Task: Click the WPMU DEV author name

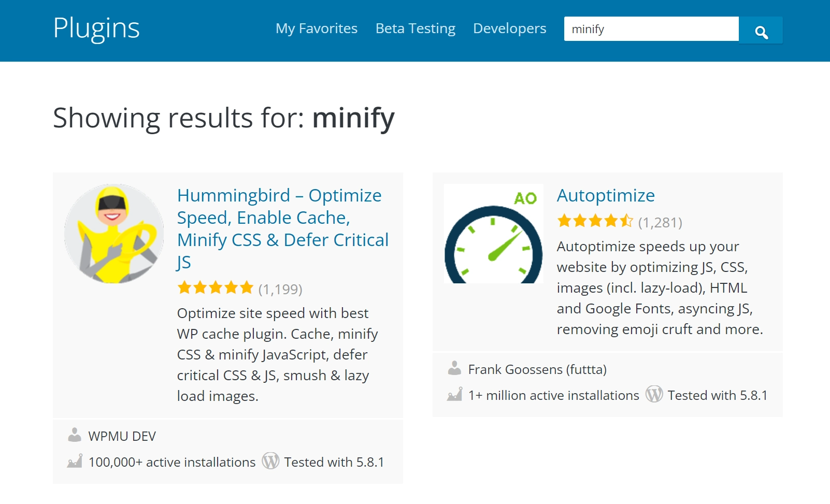Action: pyautogui.click(x=122, y=436)
